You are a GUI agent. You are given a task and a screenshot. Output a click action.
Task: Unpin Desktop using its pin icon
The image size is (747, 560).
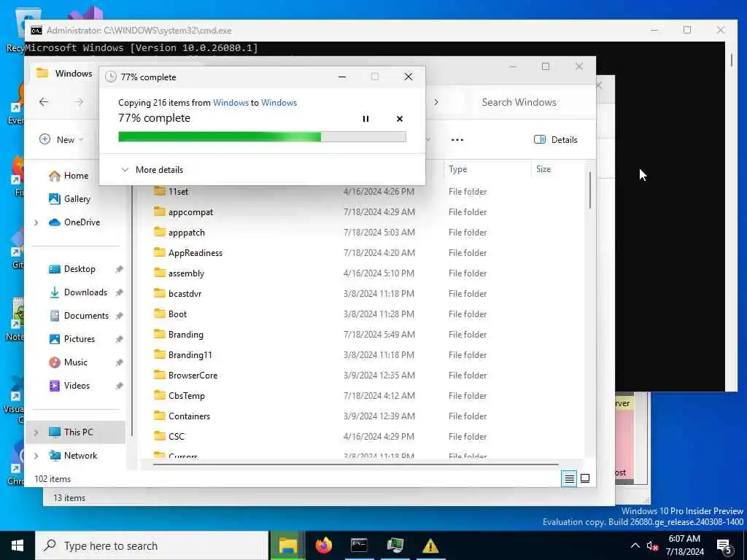(x=119, y=269)
